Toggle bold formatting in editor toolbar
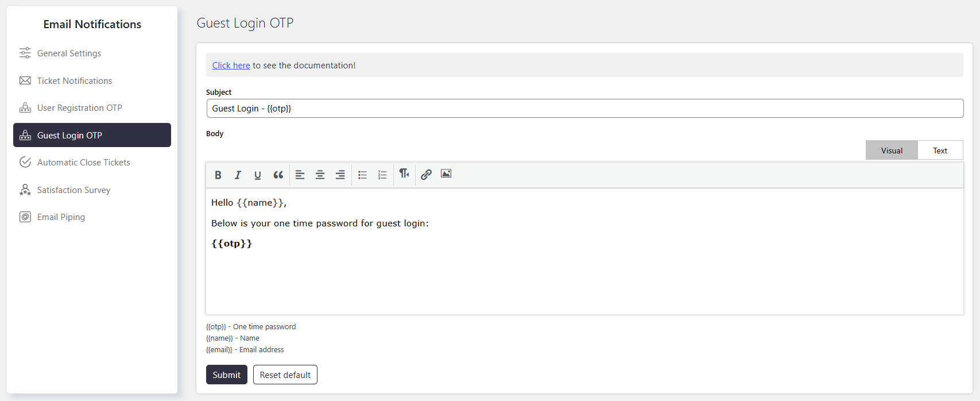Image resolution: width=980 pixels, height=401 pixels. click(218, 175)
